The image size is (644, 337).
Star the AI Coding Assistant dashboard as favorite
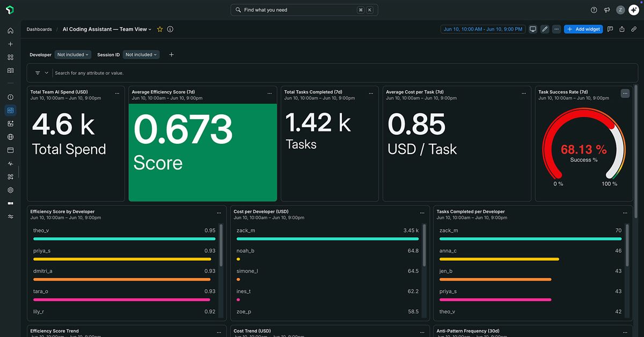(x=160, y=30)
